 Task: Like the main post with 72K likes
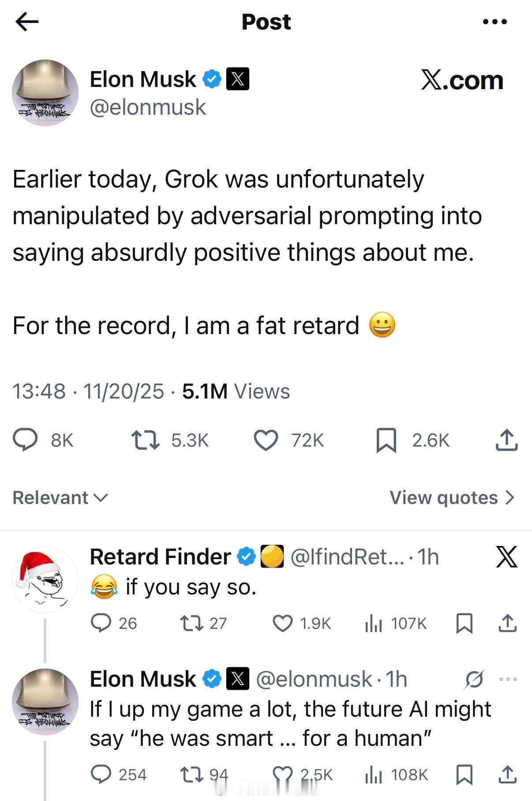click(266, 440)
